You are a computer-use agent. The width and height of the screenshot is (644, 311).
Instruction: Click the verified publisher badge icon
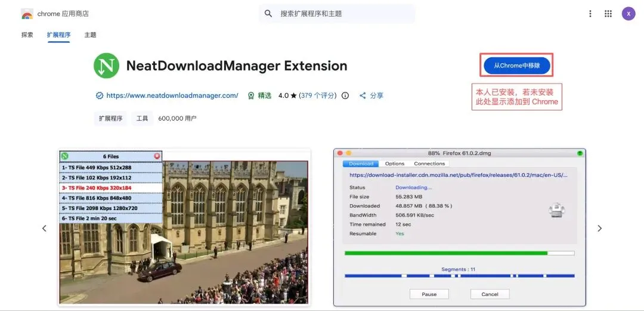(100, 96)
